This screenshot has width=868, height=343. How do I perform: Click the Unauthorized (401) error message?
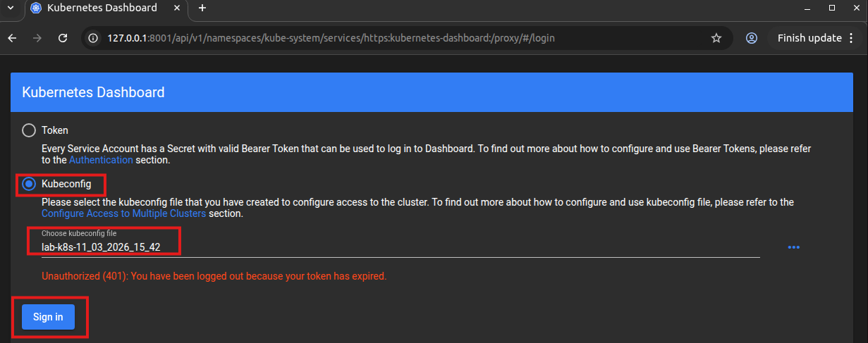(x=214, y=276)
